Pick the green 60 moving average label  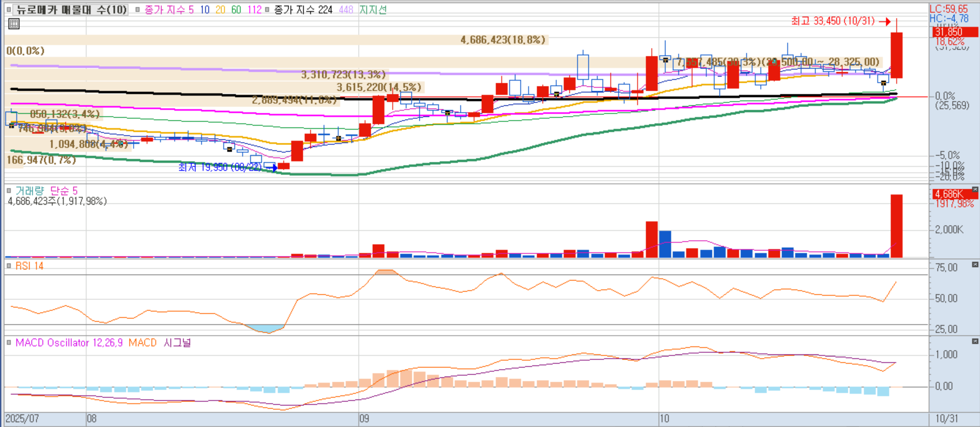click(x=236, y=9)
